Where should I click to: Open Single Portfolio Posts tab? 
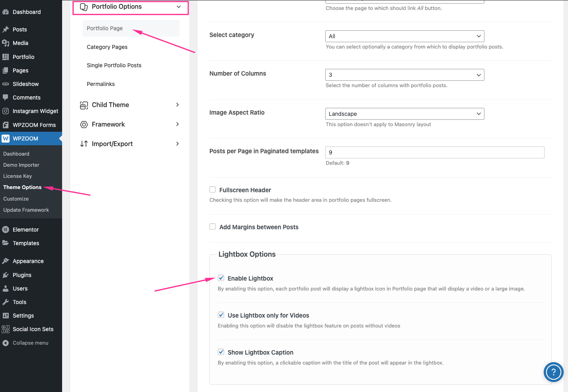click(x=114, y=65)
